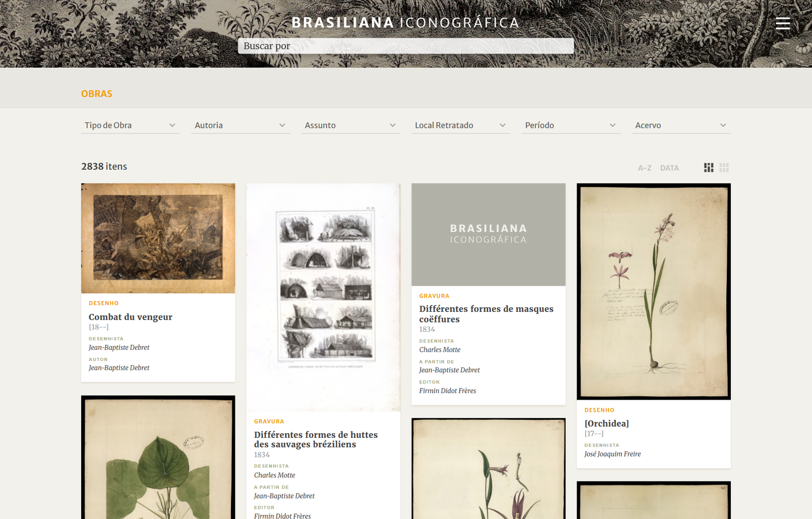The height and width of the screenshot is (519, 812).
Task: Open the Combat du vengeur thumbnail
Action: coord(158,238)
